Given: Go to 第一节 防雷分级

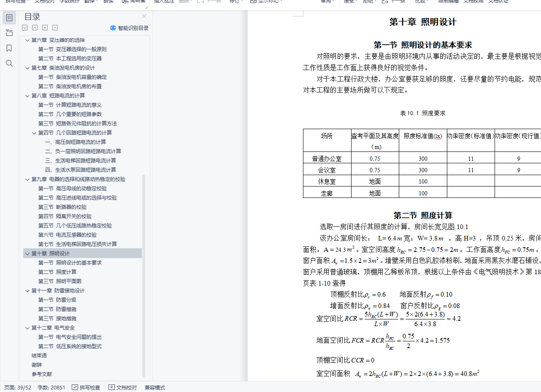Looking at the screenshot, I should (x=57, y=300).
